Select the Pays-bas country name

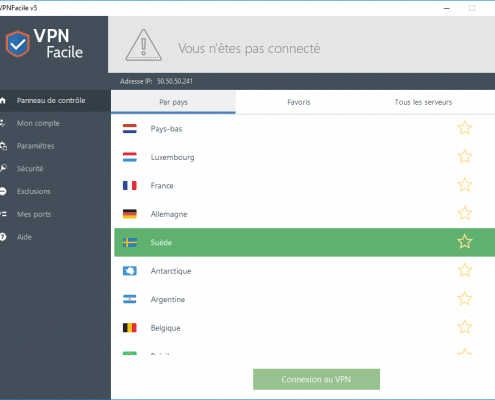point(166,129)
